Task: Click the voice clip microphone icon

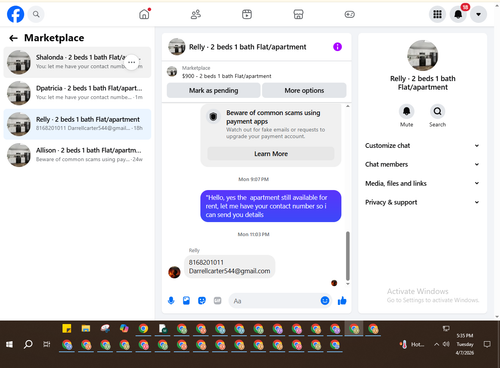Action: [171, 301]
